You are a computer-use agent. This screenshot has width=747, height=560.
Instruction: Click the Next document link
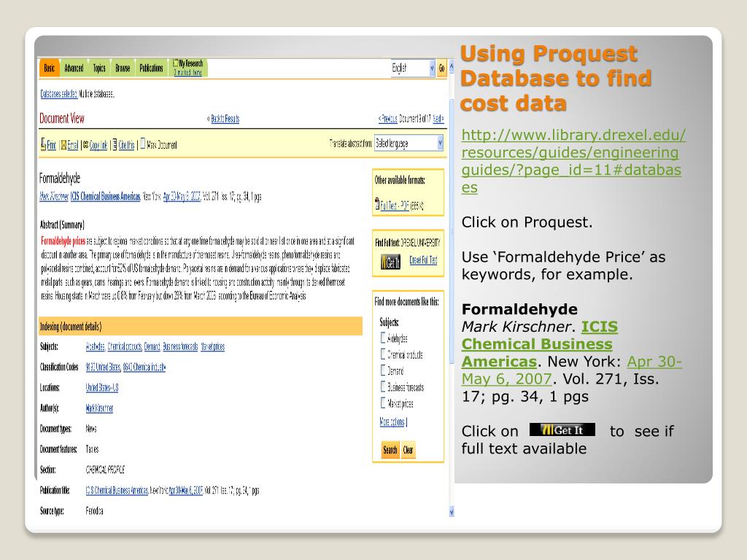[438, 119]
